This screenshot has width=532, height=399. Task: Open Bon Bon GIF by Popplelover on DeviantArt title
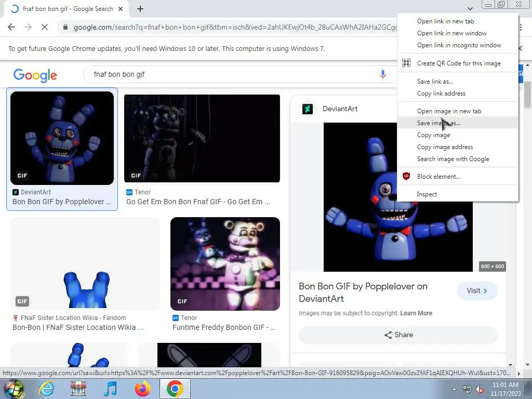tap(363, 292)
